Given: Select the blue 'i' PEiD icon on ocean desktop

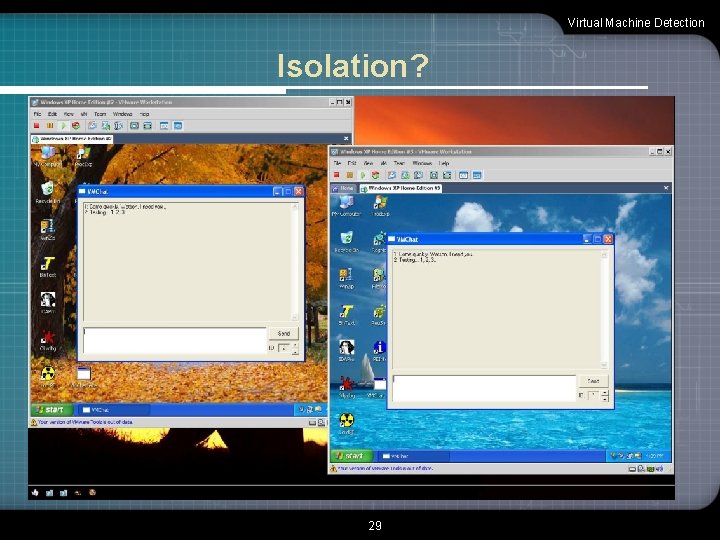Looking at the screenshot, I should click(x=379, y=351).
